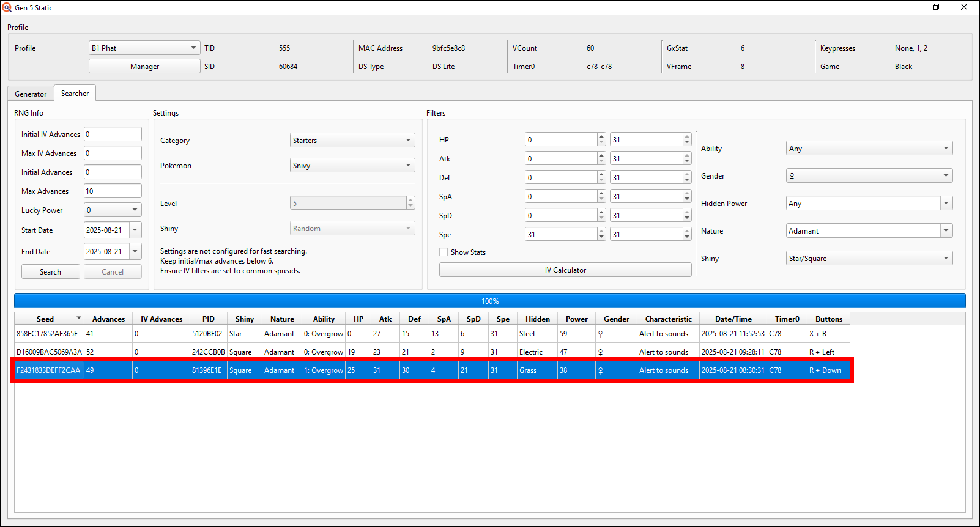Click the date 2025-08-21 11:52:53 cell

pyautogui.click(x=733, y=334)
